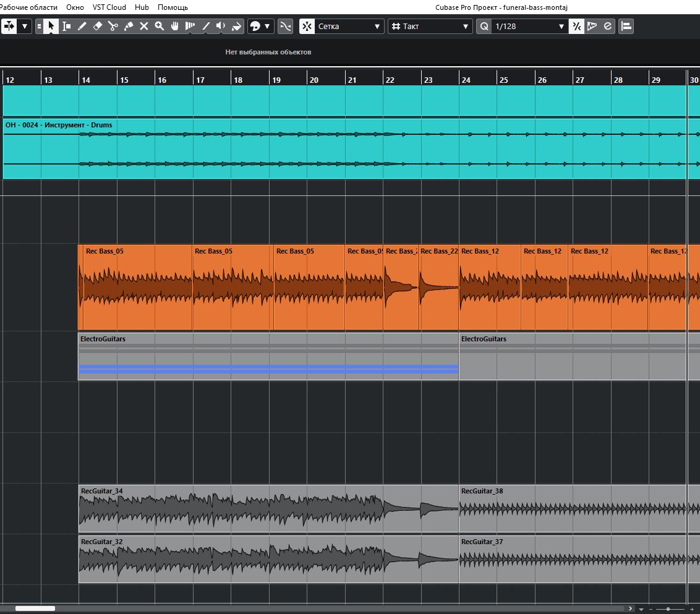Screen dimensions: 700x614
Task: Open the Такт grid type dropdown
Action: coord(430,27)
